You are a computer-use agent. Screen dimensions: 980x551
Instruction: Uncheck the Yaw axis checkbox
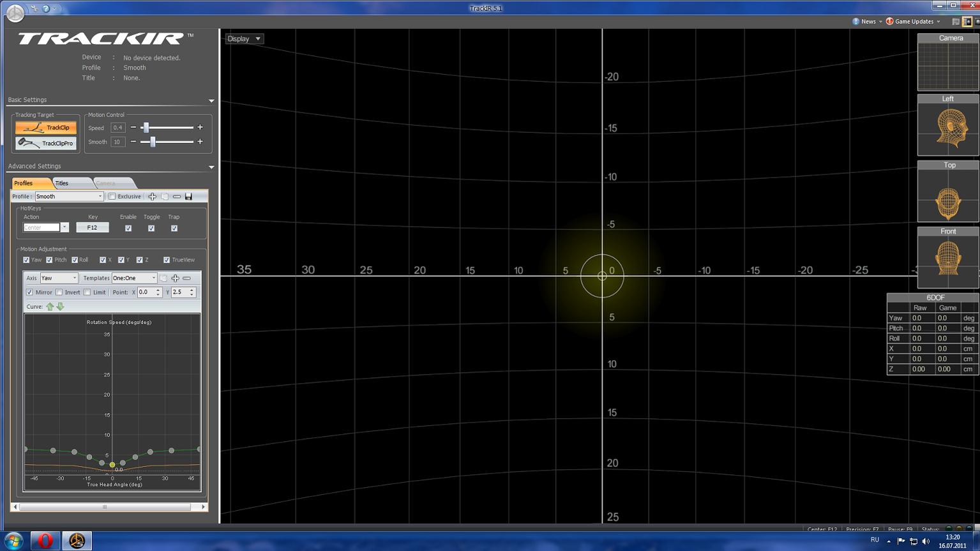(26, 260)
